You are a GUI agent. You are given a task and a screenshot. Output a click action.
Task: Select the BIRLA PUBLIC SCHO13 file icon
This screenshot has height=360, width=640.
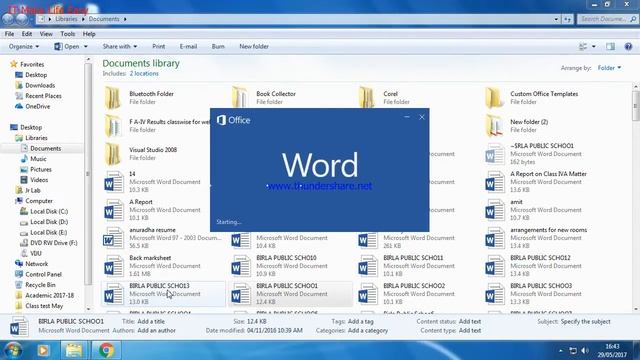[113, 294]
